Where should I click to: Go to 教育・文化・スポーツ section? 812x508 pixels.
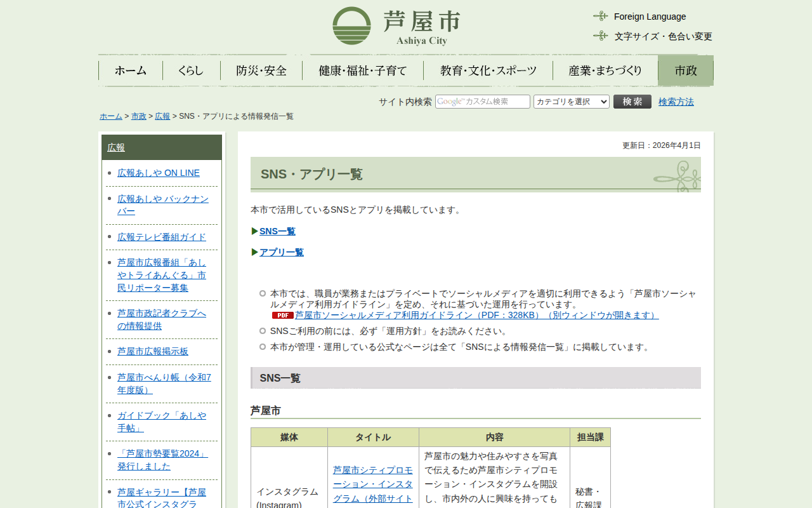tap(488, 70)
